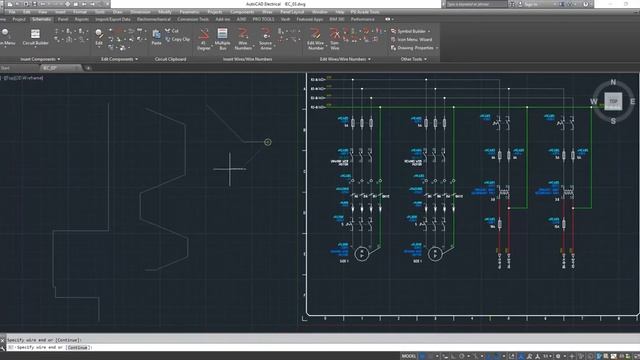Select the Edit component tool
This screenshot has width=640, height=360.
(x=99, y=37)
